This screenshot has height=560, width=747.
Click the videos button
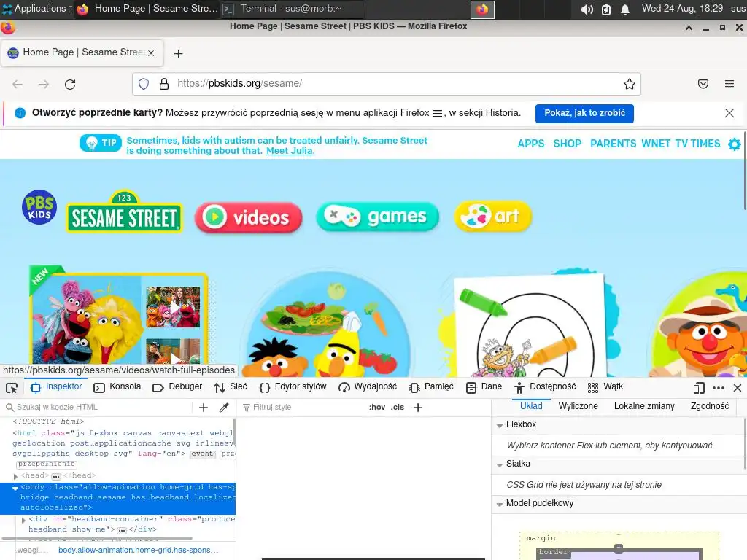[248, 217]
